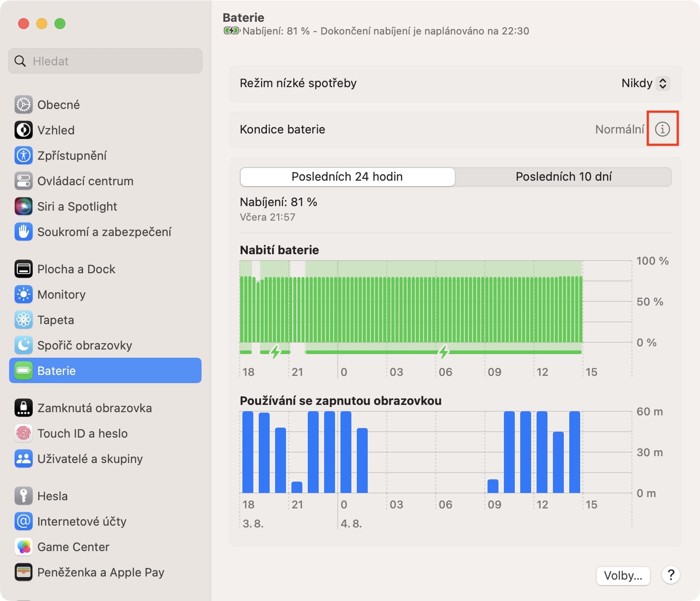Click the 12 o'clock bar in screen usage chart
The height and width of the screenshot is (601, 700).
(542, 452)
